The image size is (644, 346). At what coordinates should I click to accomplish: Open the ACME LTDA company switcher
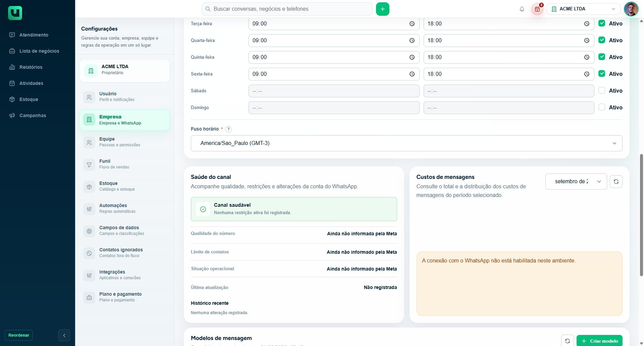coord(583,9)
